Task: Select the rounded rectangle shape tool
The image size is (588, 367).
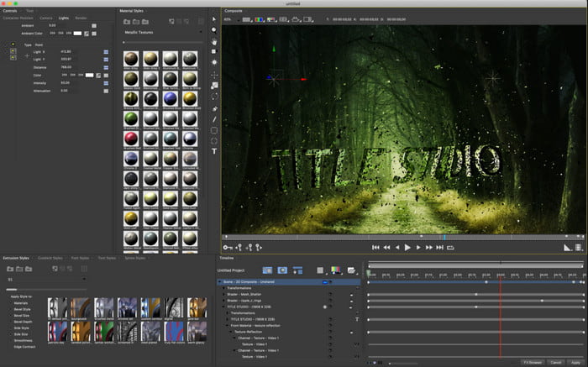Action: [214, 129]
